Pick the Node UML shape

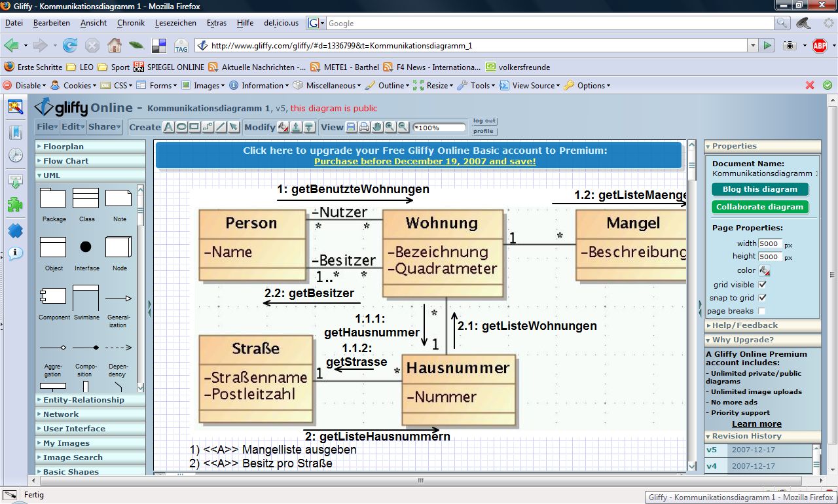point(118,247)
